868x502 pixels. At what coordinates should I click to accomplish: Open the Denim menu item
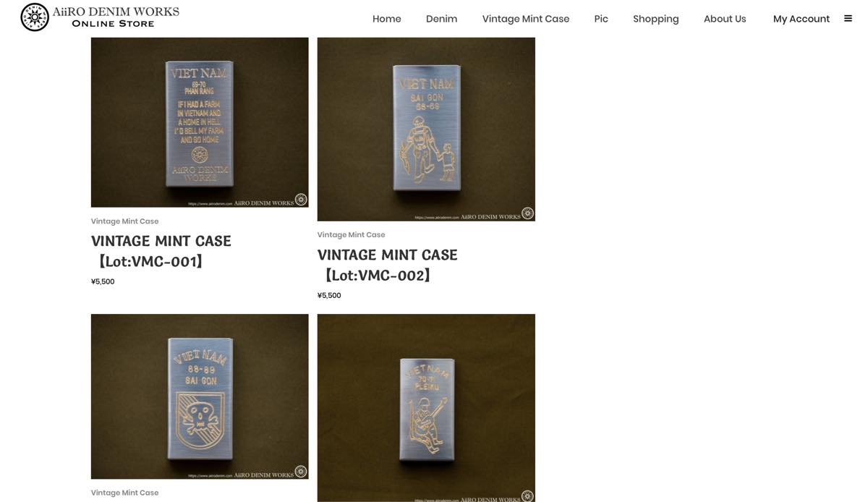pos(441,19)
